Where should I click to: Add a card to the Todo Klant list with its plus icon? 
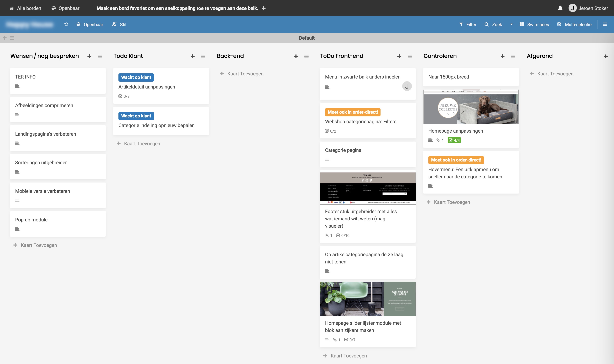(192, 56)
